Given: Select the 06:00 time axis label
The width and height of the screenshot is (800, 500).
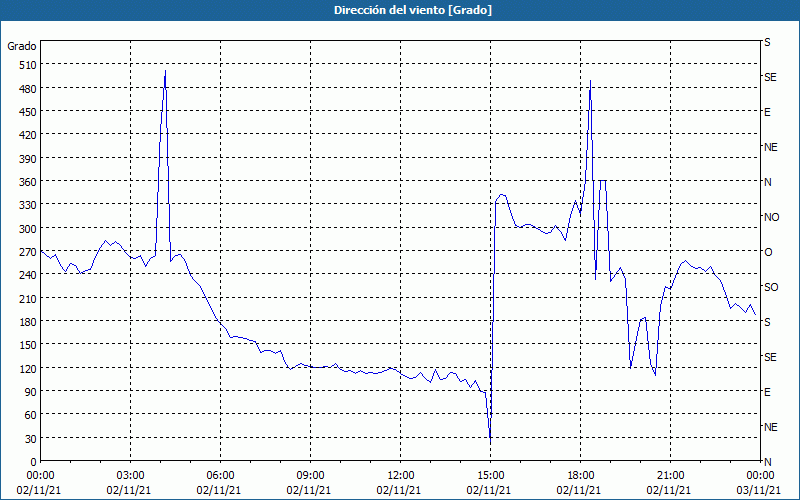Looking at the screenshot, I should pos(220,476).
